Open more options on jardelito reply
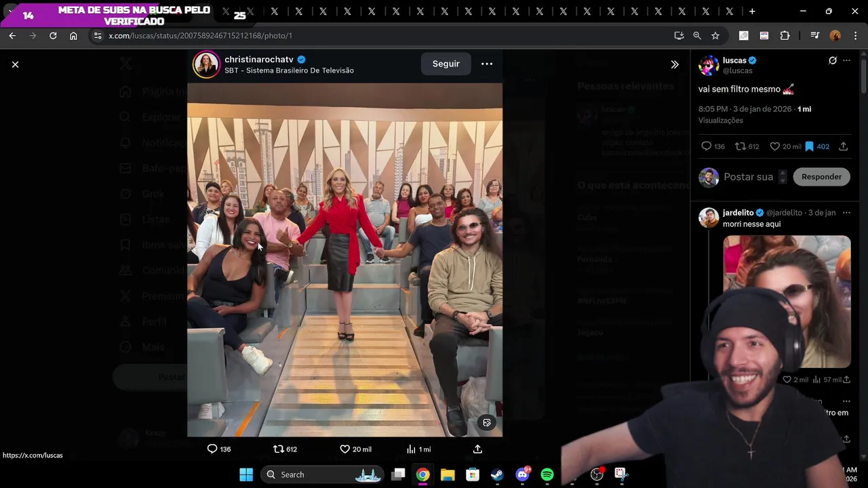The image size is (868, 488). pos(846,213)
